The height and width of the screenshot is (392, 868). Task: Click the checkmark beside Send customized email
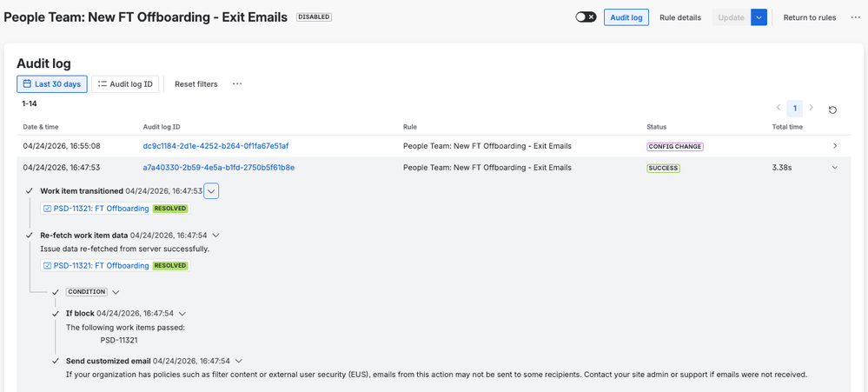pos(56,361)
